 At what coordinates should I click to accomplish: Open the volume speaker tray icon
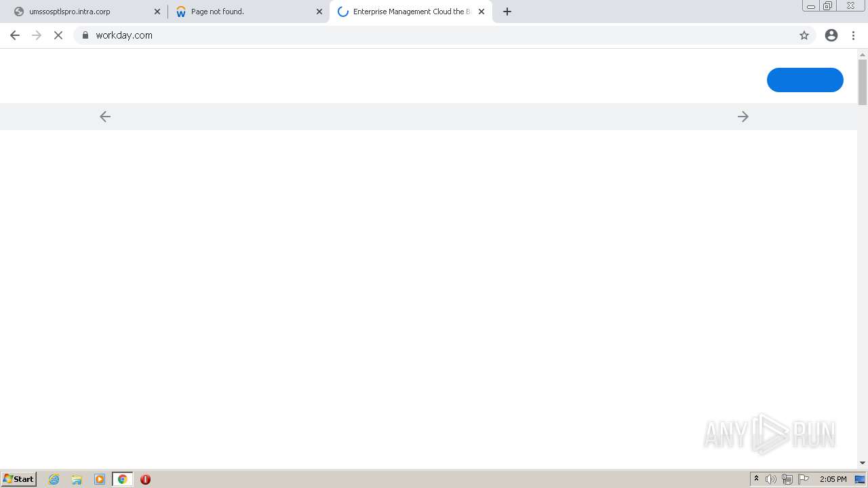[x=771, y=479]
